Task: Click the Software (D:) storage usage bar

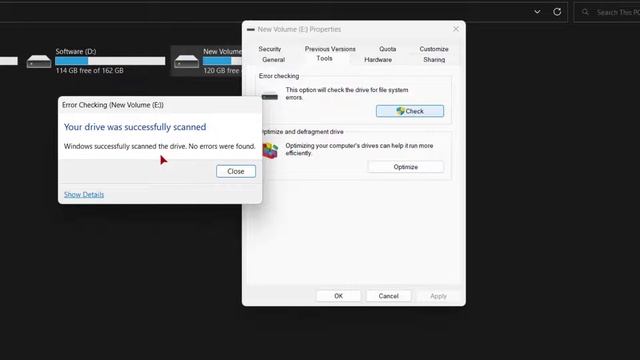Action: point(110,61)
